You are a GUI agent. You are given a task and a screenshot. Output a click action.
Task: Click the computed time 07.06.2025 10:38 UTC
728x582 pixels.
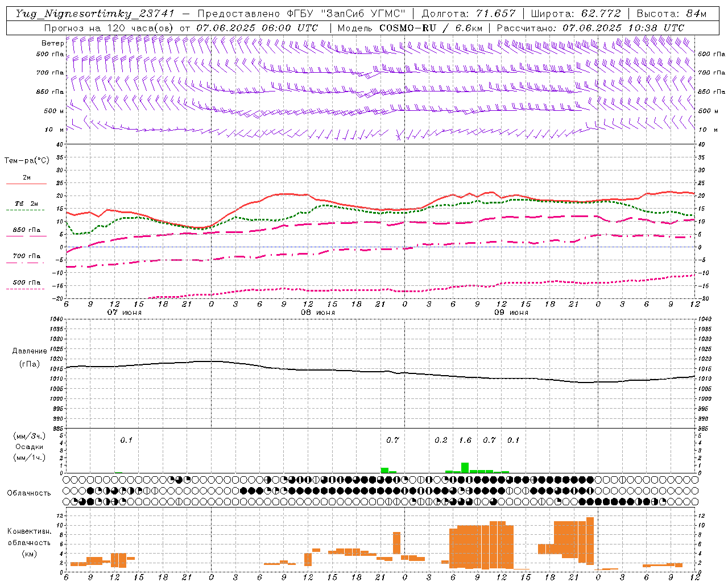623,28
